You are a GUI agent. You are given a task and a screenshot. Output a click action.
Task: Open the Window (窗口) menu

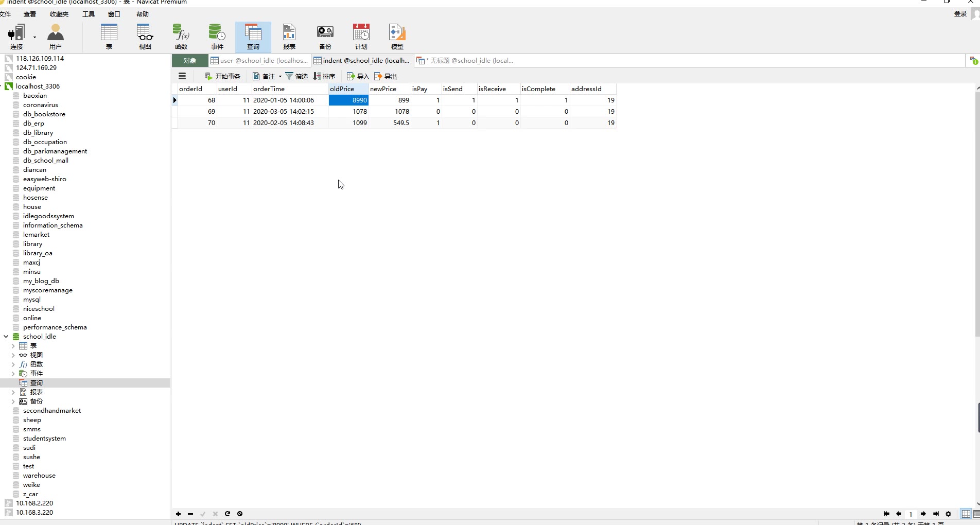(x=114, y=14)
